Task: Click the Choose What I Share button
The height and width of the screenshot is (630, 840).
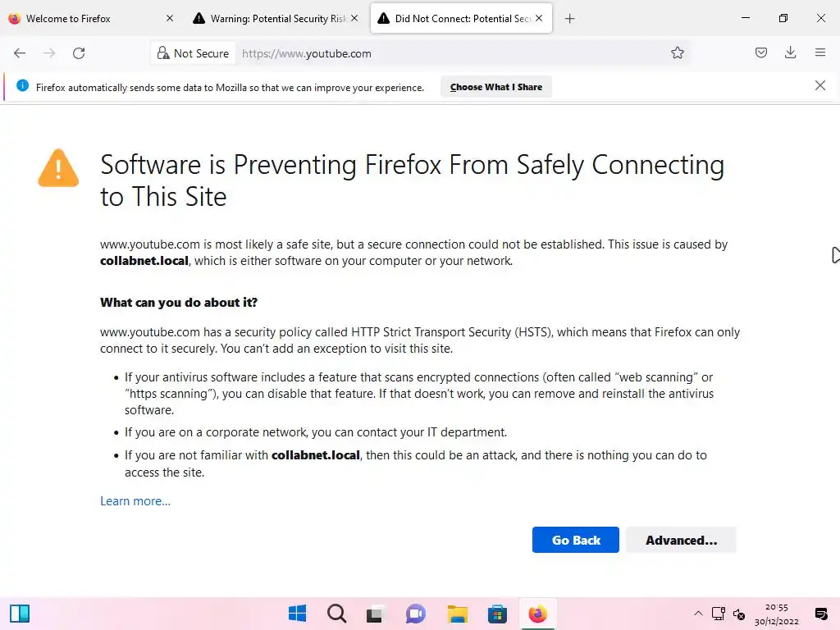Action: click(x=495, y=87)
